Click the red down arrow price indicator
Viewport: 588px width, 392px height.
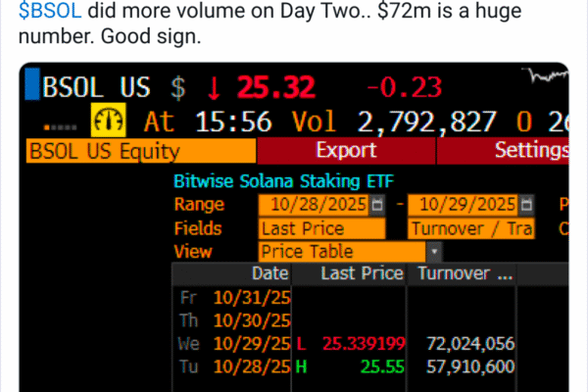(214, 86)
